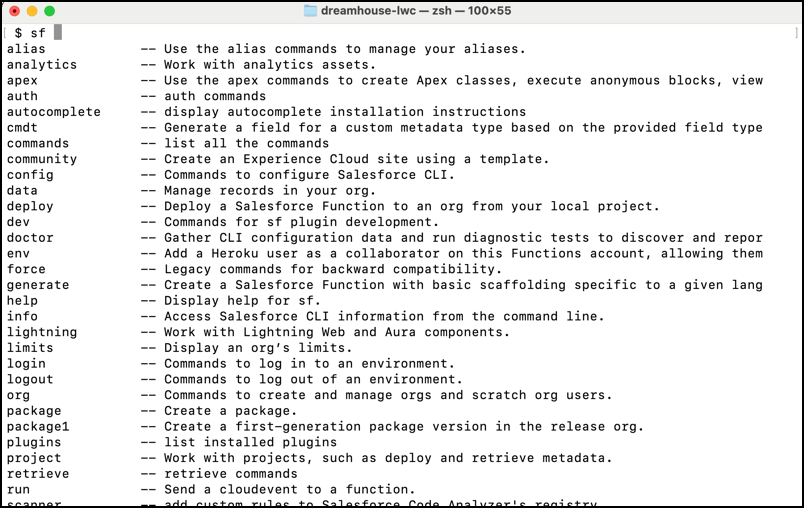Click the folder proxy icon in title bar
The image size is (804, 508).
pyautogui.click(x=310, y=11)
